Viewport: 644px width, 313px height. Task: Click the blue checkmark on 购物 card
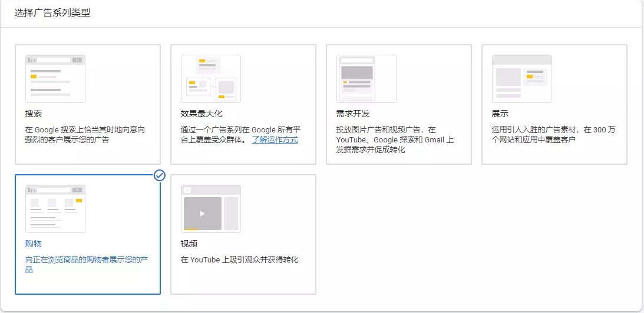pyautogui.click(x=159, y=175)
